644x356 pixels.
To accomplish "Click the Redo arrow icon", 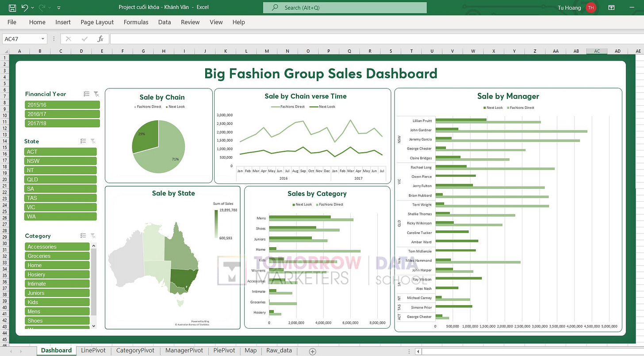I will (42, 8).
